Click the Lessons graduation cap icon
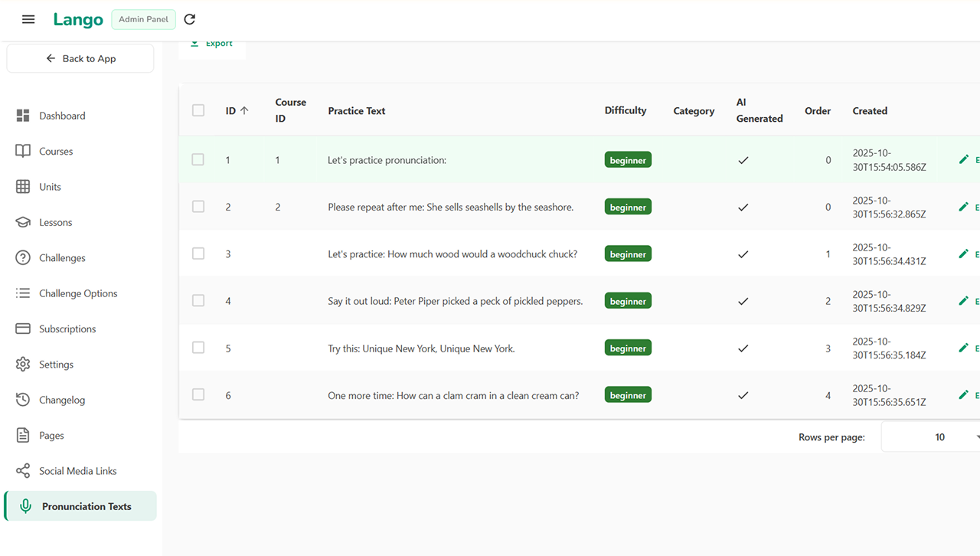 point(23,222)
